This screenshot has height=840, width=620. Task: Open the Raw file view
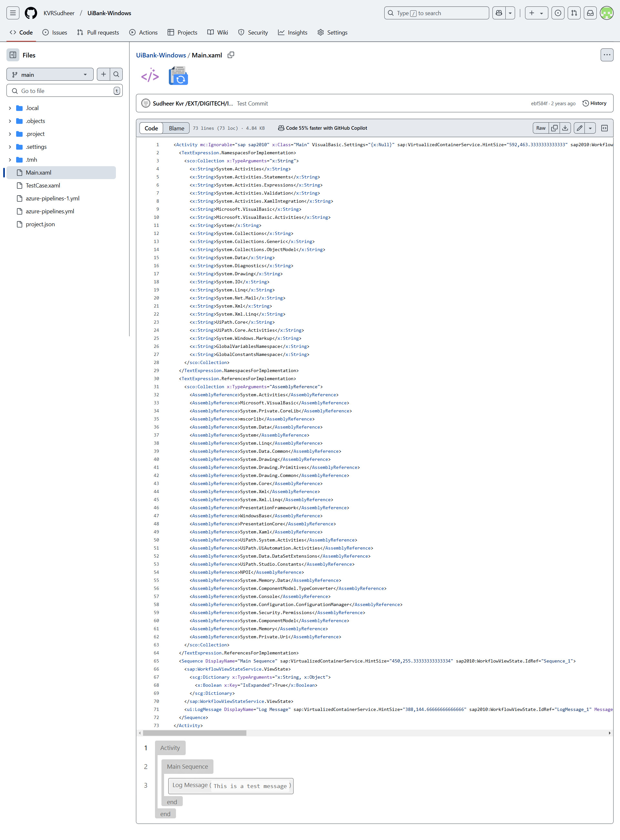pos(541,128)
